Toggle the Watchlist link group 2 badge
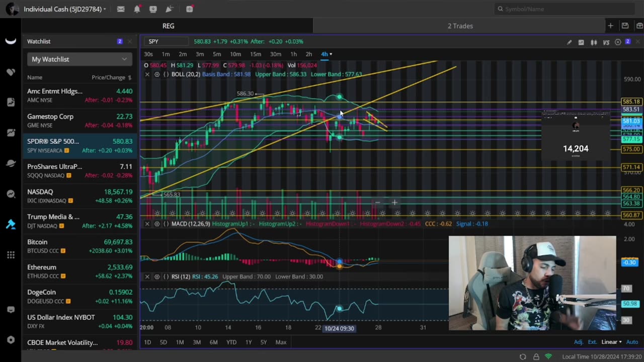This screenshot has width=644, height=362. click(119, 41)
